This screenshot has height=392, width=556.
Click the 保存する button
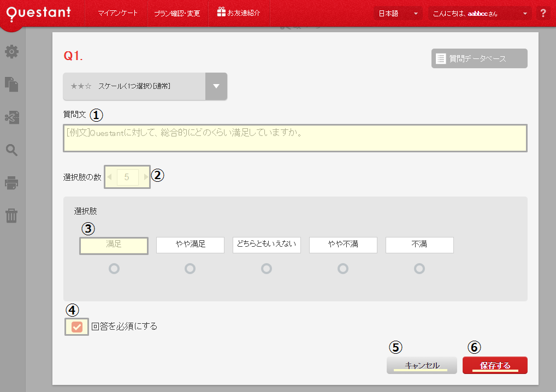[x=495, y=365]
